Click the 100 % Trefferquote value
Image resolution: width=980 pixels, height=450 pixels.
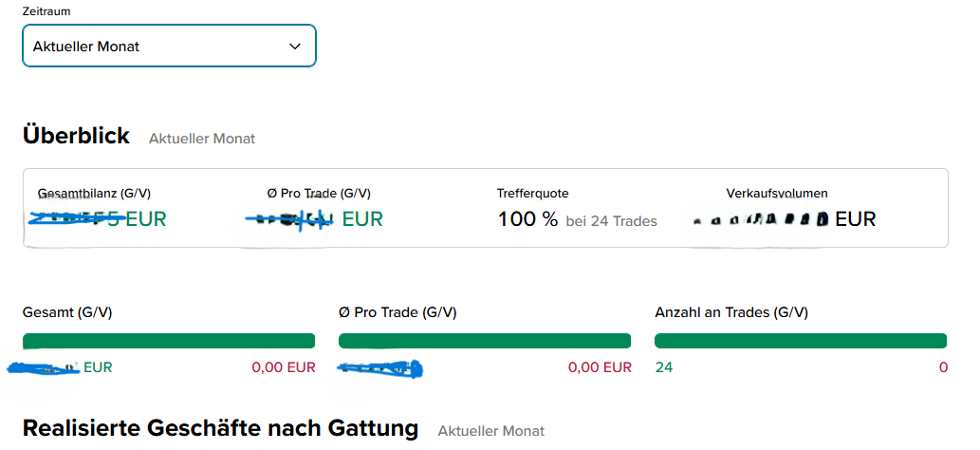tap(527, 220)
